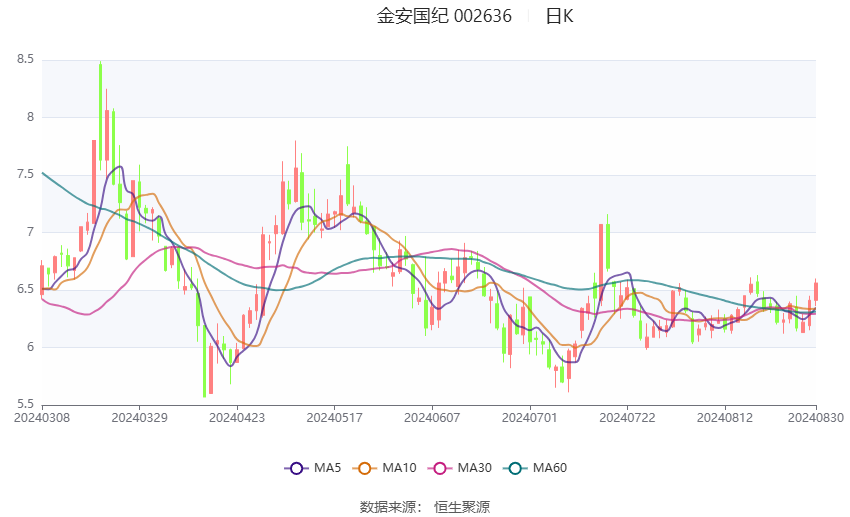This screenshot has width=850, height=517.
Task: Click the 6.5 price axis label
Action: click(25, 289)
